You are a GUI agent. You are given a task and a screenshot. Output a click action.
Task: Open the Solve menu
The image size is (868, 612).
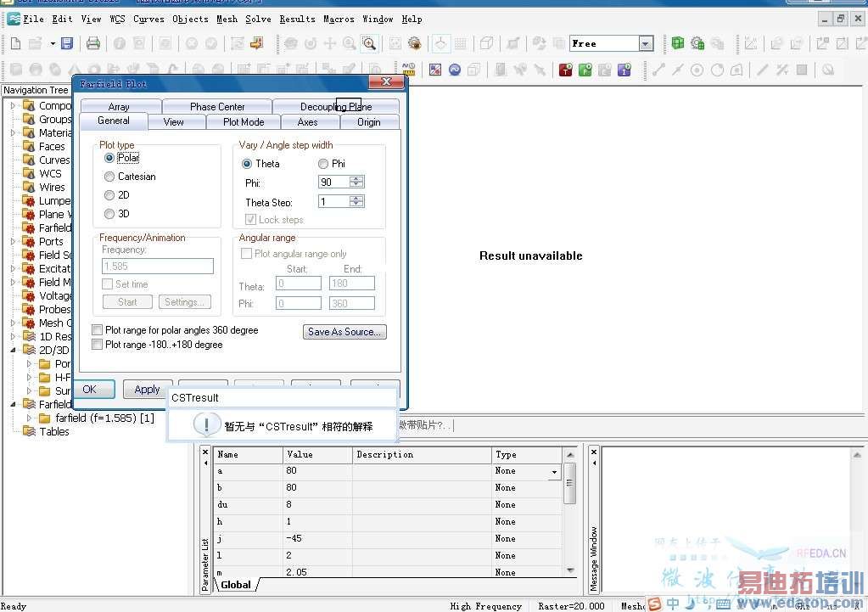coord(258,19)
